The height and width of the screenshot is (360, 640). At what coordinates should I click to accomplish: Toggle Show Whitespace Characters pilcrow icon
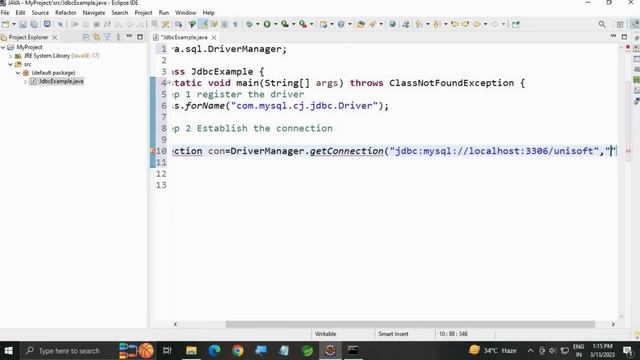point(236,24)
